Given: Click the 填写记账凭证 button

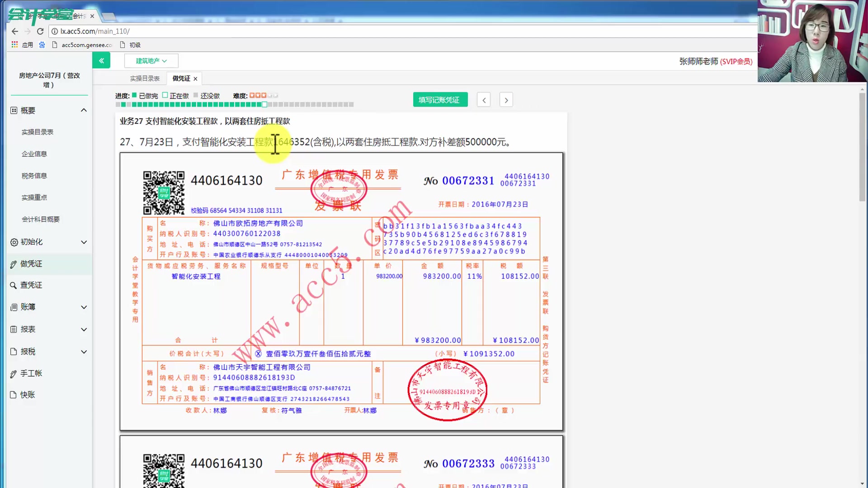Looking at the screenshot, I should pyautogui.click(x=440, y=99).
